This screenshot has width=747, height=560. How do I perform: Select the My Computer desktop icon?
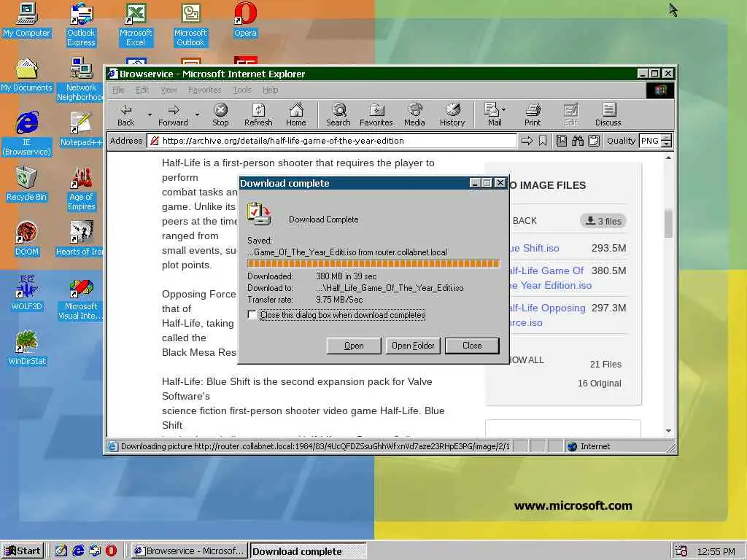(26, 20)
